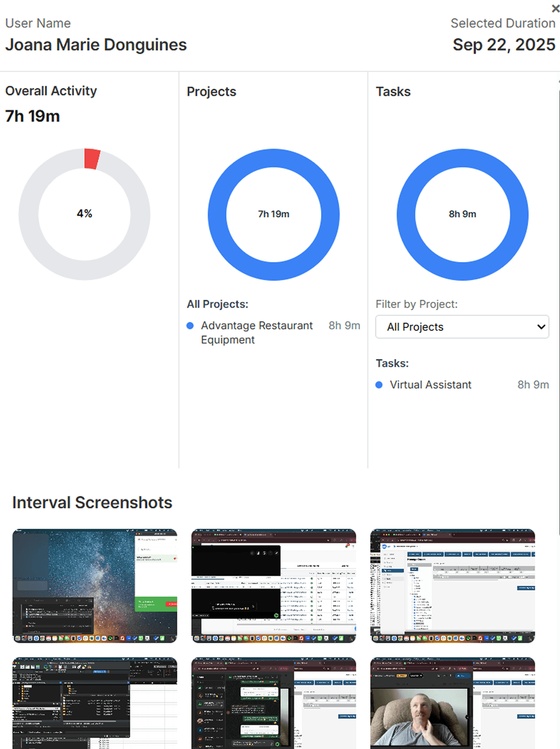
Task: Click the red segment of Overall Activity donut
Action: tap(92, 159)
